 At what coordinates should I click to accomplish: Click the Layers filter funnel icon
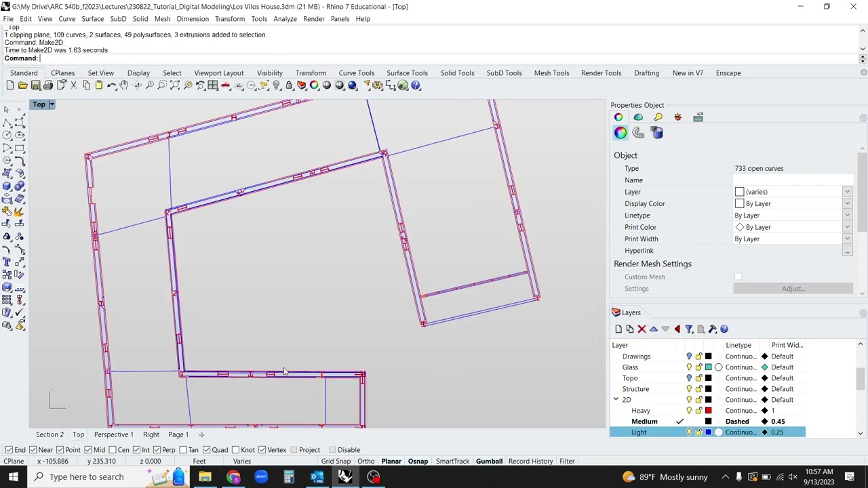[689, 329]
